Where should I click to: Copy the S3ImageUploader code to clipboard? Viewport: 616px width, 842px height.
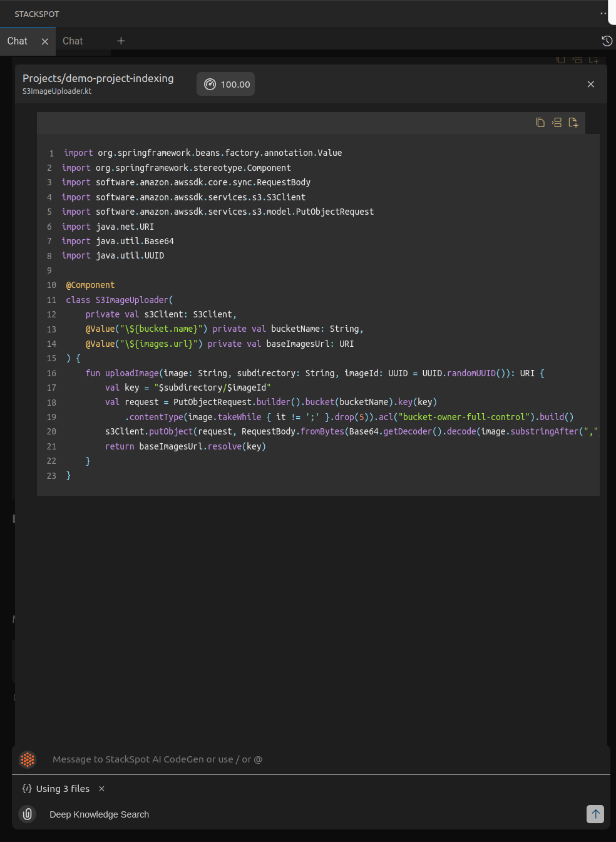point(540,123)
